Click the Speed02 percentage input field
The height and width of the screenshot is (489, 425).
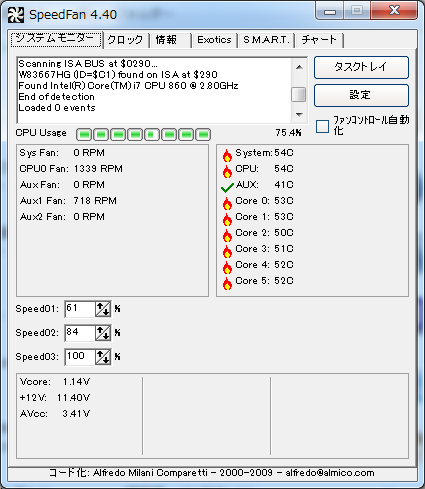click(80, 333)
